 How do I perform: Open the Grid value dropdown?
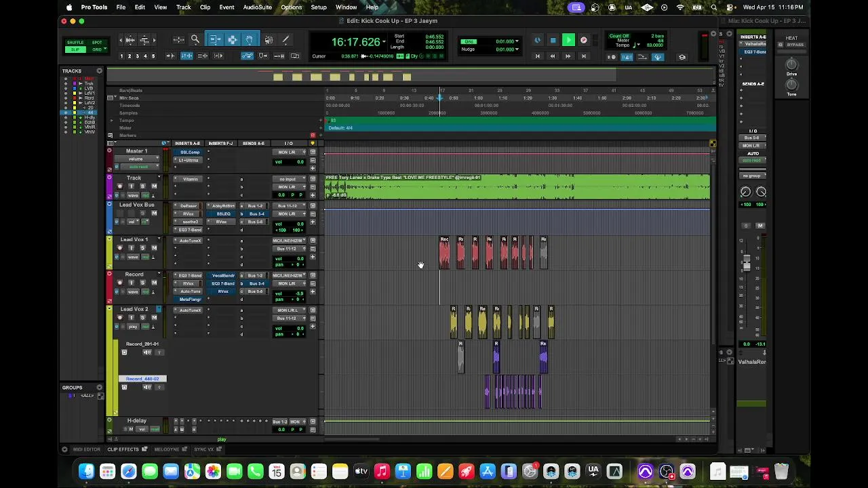coord(517,41)
